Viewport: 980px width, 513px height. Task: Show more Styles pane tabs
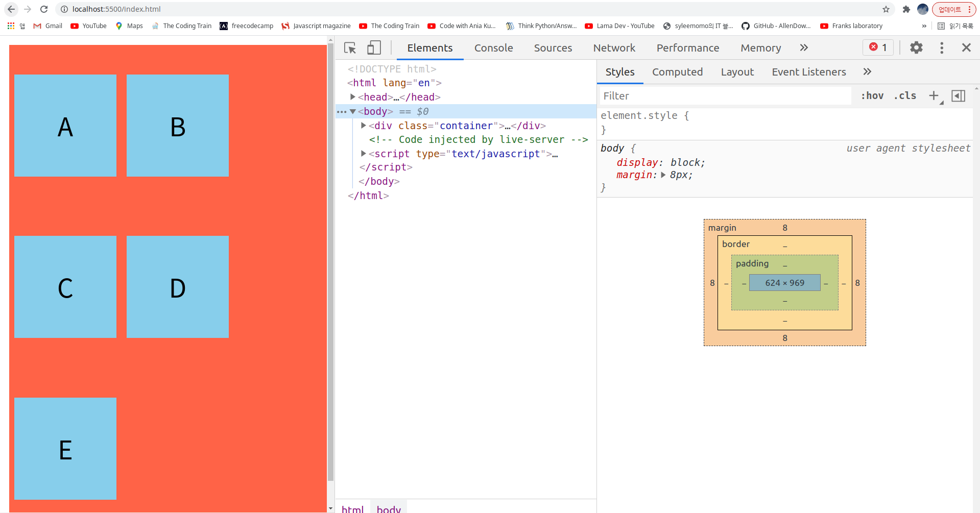(x=867, y=72)
